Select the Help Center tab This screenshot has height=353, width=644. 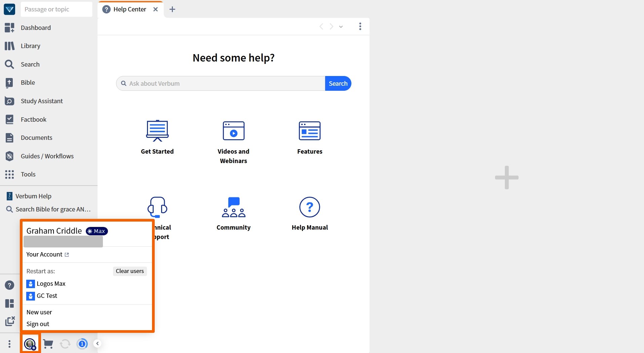[130, 9]
